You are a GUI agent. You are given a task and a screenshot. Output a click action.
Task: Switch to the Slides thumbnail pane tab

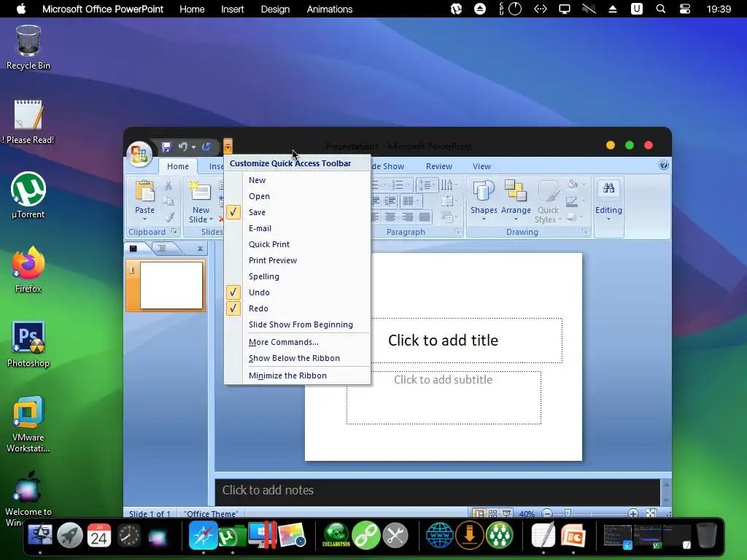coord(133,248)
